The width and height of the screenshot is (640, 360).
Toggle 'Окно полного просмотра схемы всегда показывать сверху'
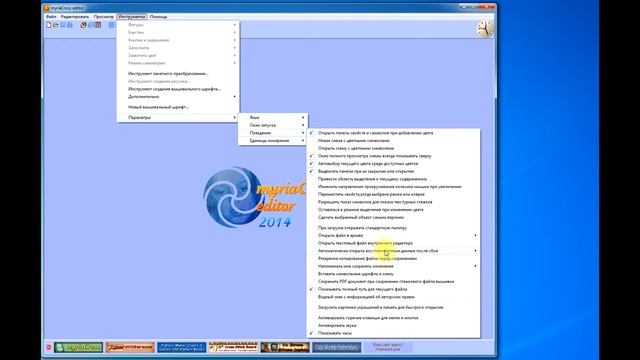[x=393, y=156]
